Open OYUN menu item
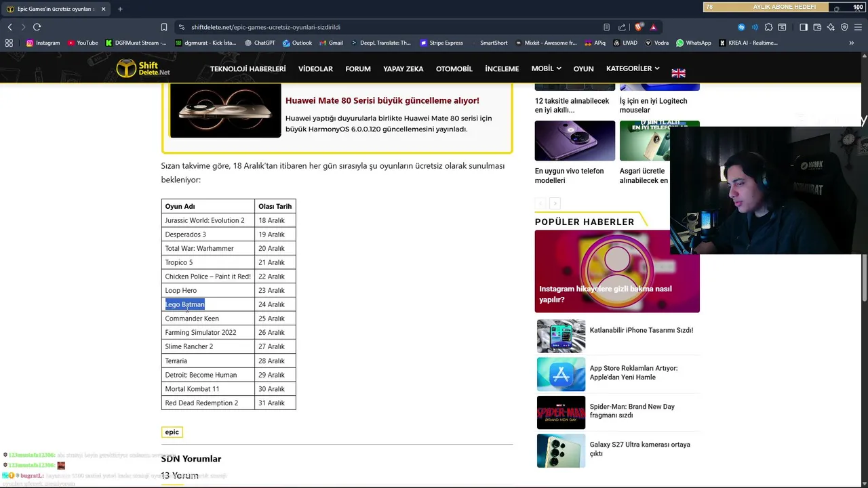Viewport: 868px width, 488px height. [583, 68]
